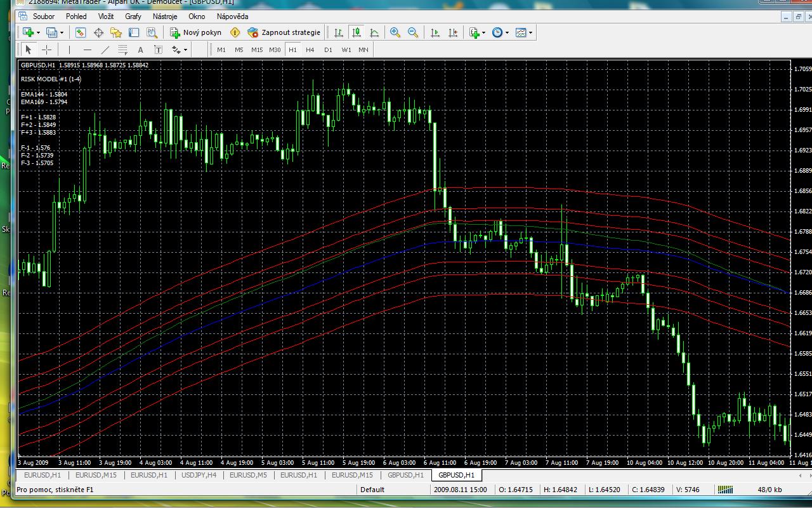Draw a vertical line tool
Viewport: 812px width, 508px height.
tap(69, 50)
